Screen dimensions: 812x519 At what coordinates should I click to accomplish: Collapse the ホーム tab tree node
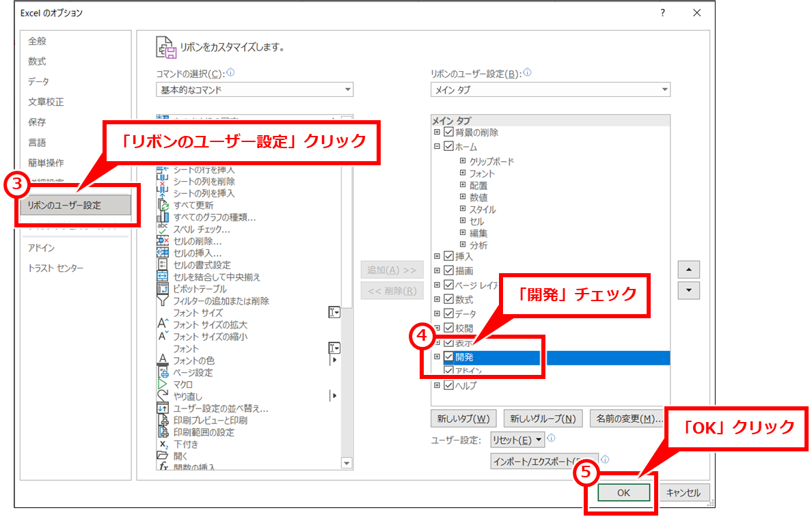coord(436,146)
